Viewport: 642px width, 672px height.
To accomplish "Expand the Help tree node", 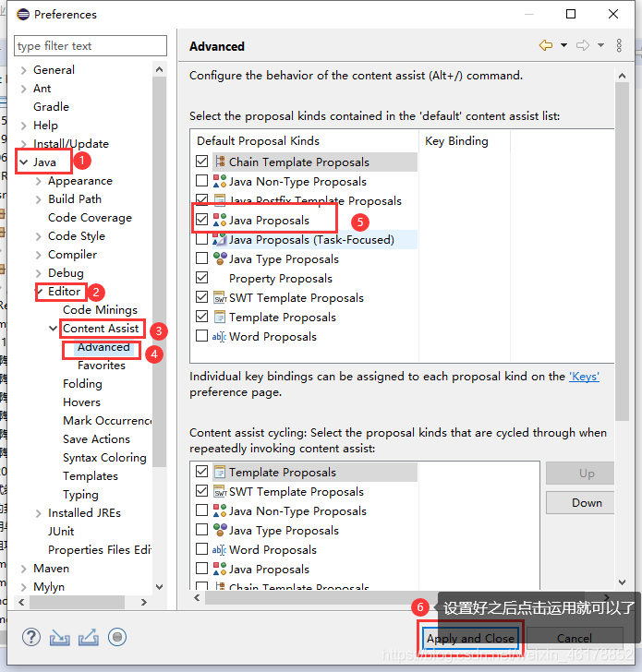I will 24,126.
